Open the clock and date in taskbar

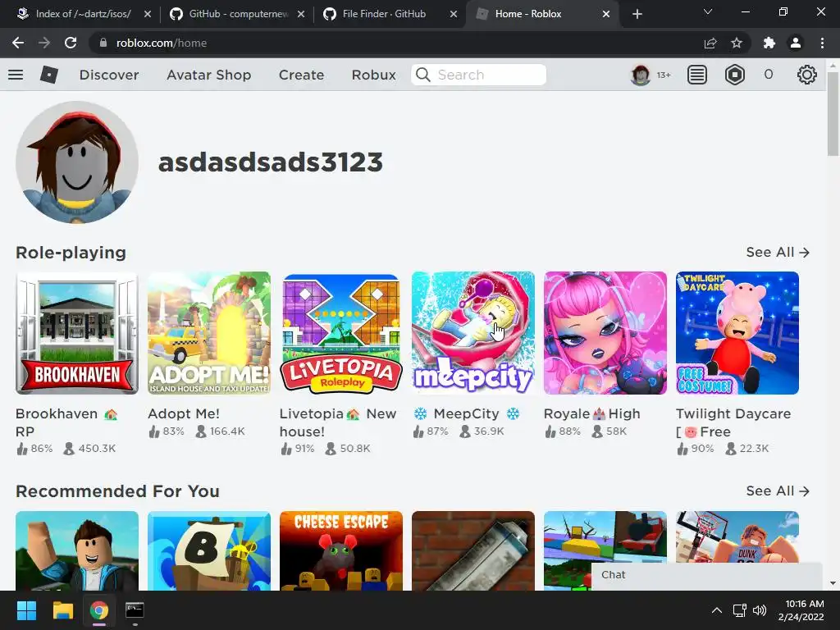click(801, 610)
